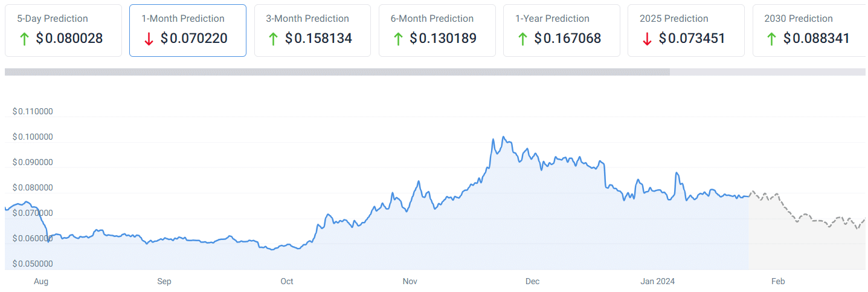
Task: Click the green arrow in 3-Month Prediction
Action: 273,39
